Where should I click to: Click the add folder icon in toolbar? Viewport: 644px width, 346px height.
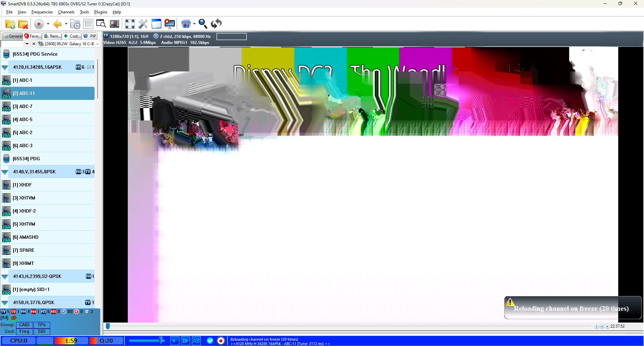tap(10, 24)
